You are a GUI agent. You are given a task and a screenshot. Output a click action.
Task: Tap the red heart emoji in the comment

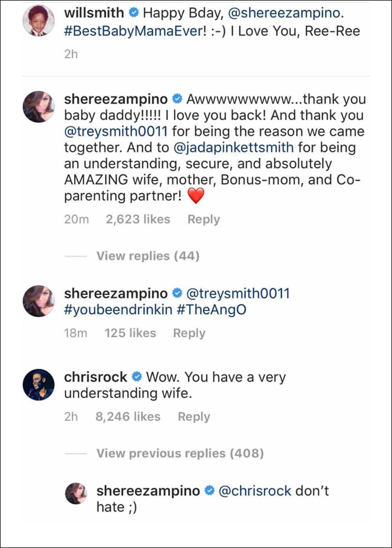(x=195, y=196)
